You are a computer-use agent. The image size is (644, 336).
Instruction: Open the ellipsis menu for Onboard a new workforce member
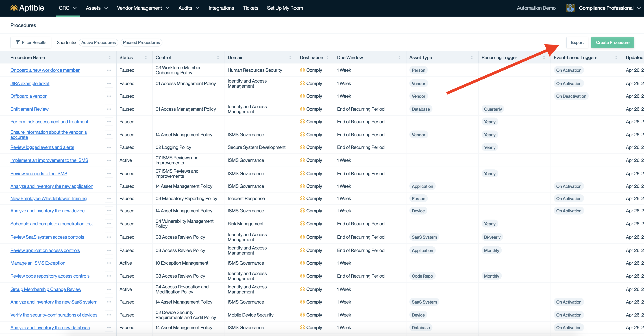point(109,70)
